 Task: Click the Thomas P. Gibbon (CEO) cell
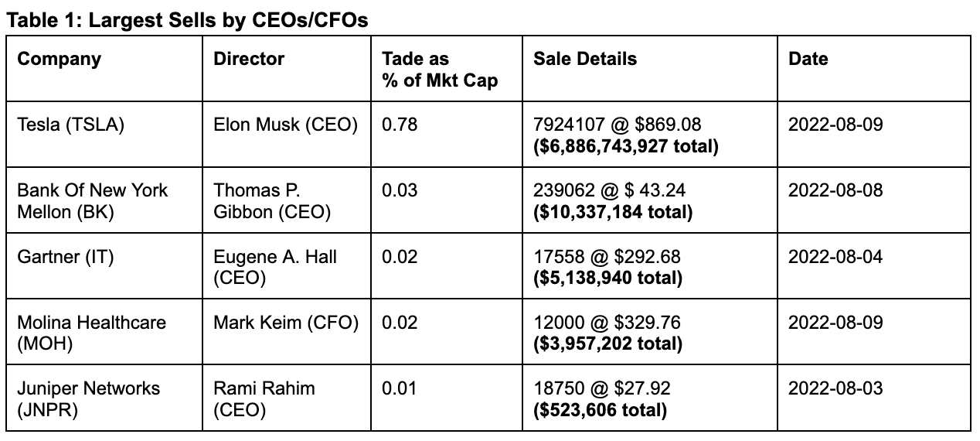(288, 199)
